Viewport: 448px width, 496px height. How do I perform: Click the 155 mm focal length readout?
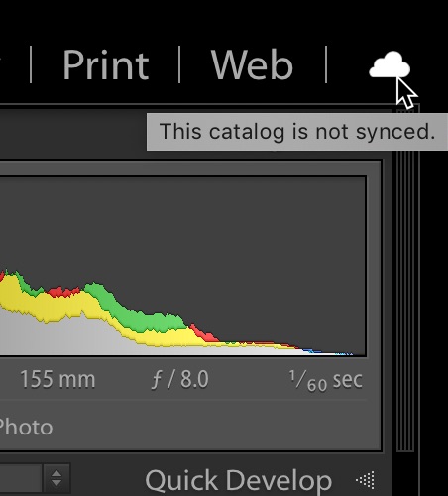click(x=57, y=379)
